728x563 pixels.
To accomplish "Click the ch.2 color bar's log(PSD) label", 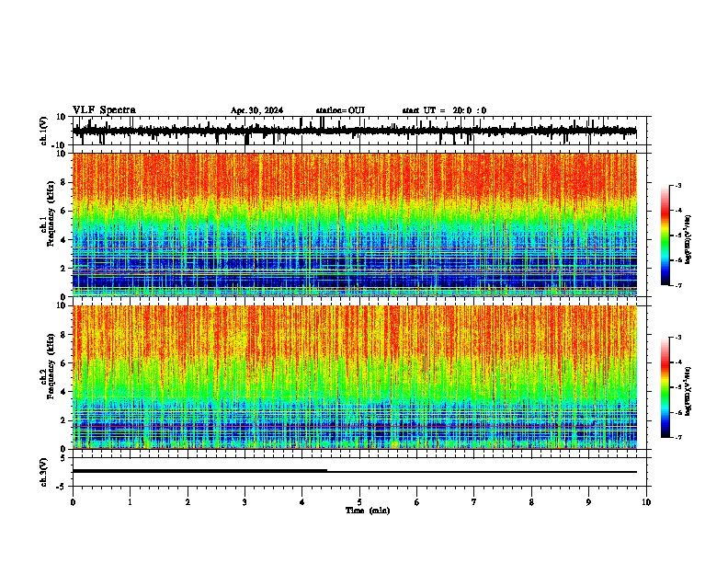I will tap(688, 391).
